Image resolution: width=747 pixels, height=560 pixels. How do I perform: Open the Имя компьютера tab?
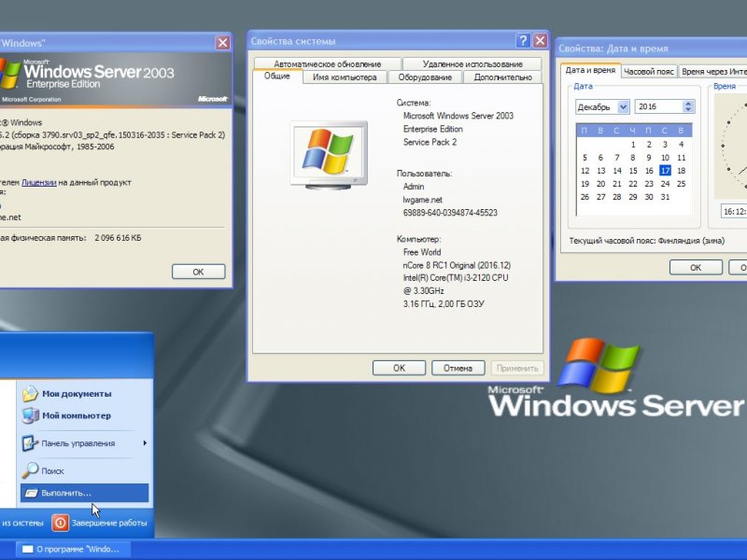click(345, 77)
